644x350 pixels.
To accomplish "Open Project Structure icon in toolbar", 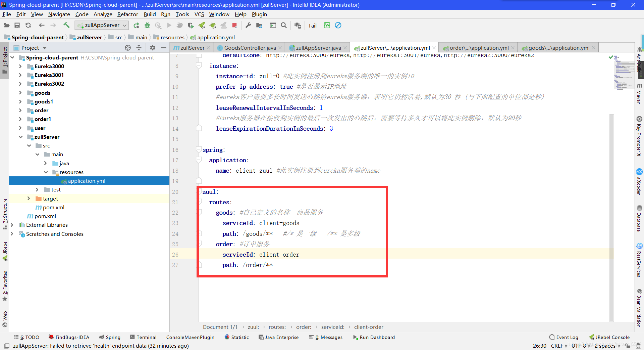I will pyautogui.click(x=259, y=25).
